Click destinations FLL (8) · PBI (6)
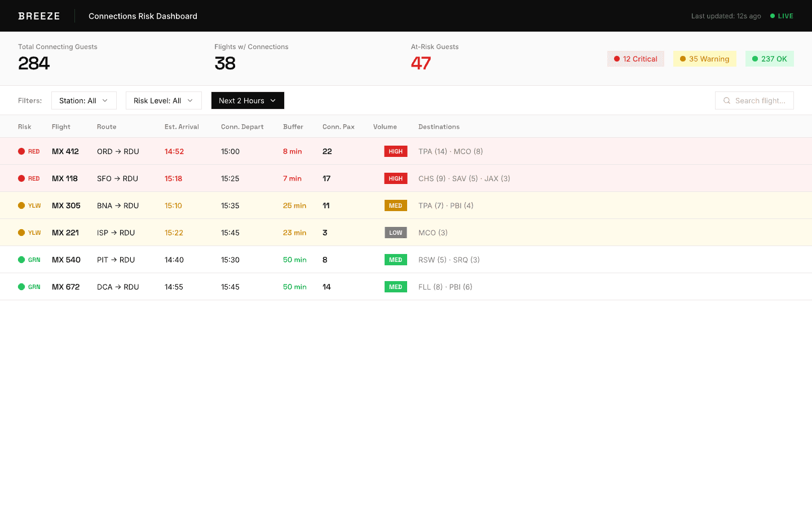This screenshot has height=508, width=812. [445, 287]
